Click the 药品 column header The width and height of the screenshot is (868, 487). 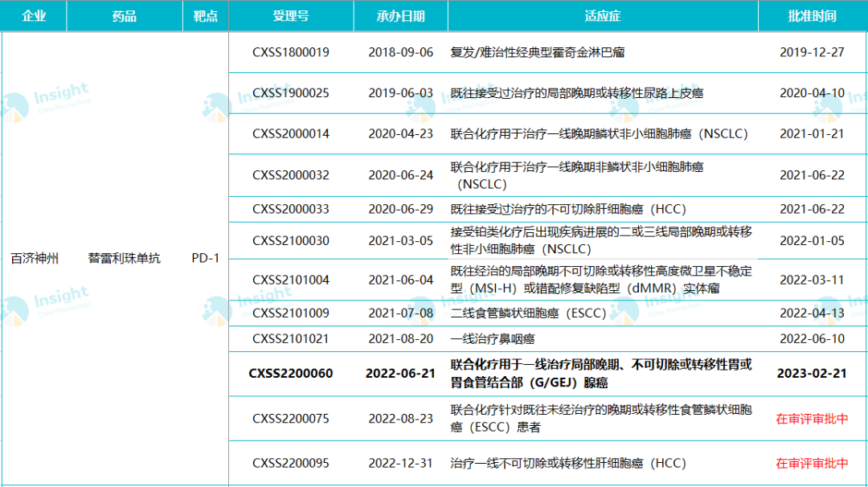(125, 16)
